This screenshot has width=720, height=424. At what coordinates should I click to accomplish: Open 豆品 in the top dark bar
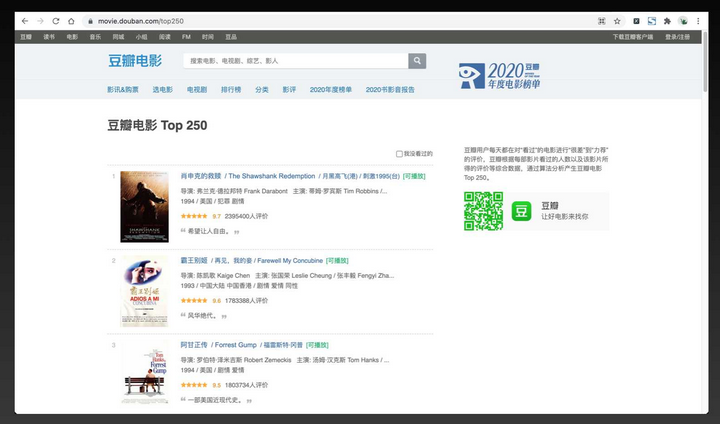[x=231, y=37]
